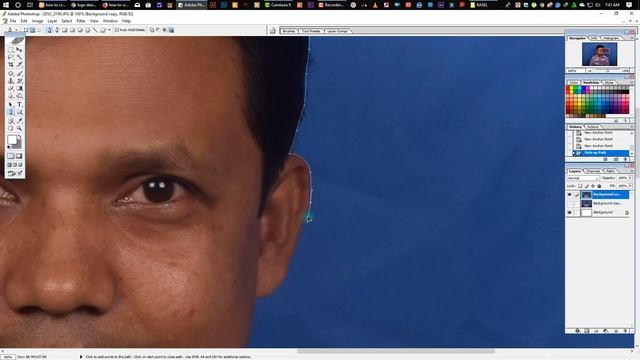Toggle visibility of bottom Background layer
Screen dimensions: 640x360
tap(569, 212)
